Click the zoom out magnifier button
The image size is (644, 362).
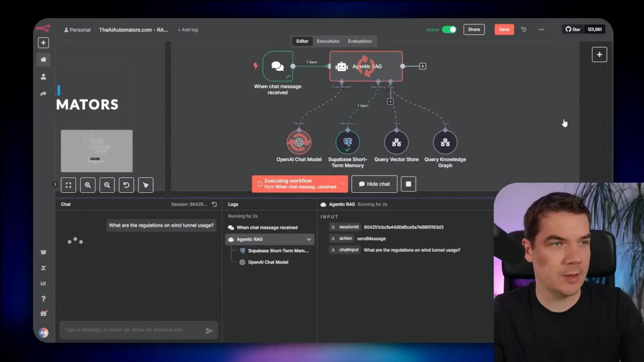107,185
